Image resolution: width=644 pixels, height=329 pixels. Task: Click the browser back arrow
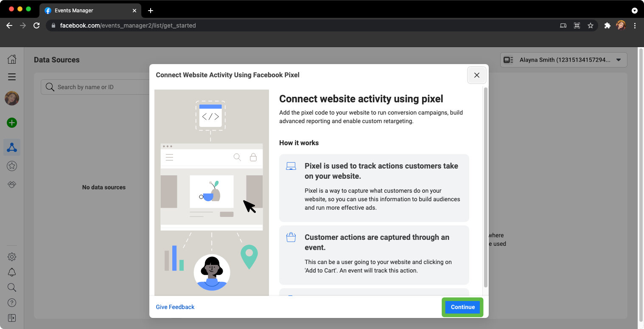[x=9, y=25]
